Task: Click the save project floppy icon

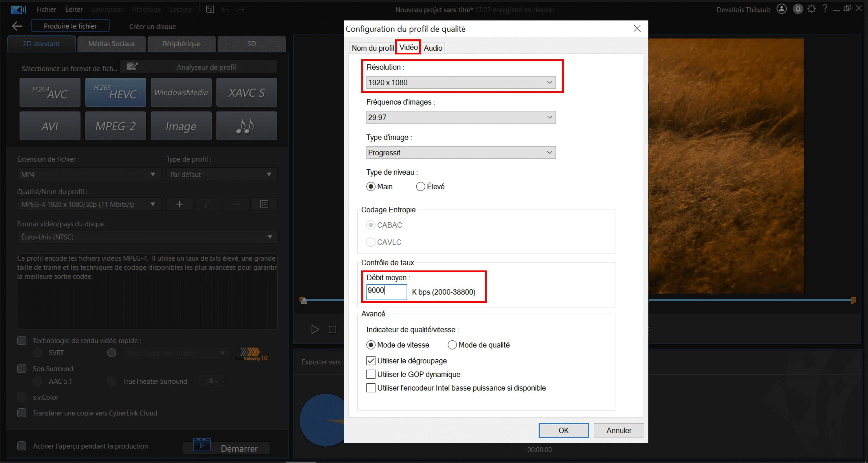Action: (210, 10)
